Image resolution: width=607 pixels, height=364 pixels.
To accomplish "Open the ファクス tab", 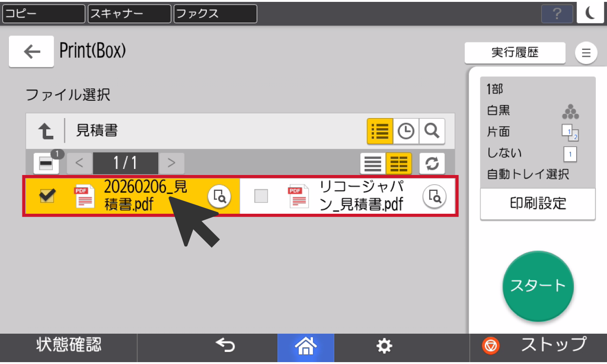I will pyautogui.click(x=215, y=14).
